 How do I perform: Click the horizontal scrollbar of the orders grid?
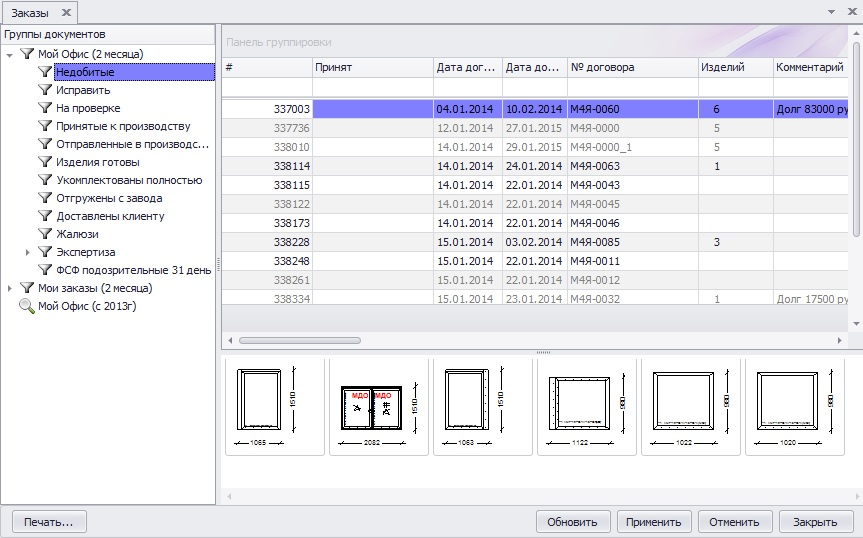pos(300,341)
